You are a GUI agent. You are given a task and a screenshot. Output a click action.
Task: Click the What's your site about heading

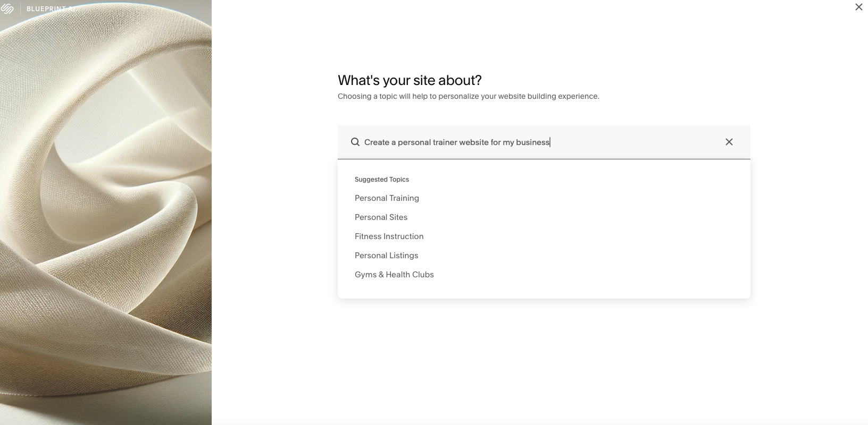pos(409,80)
